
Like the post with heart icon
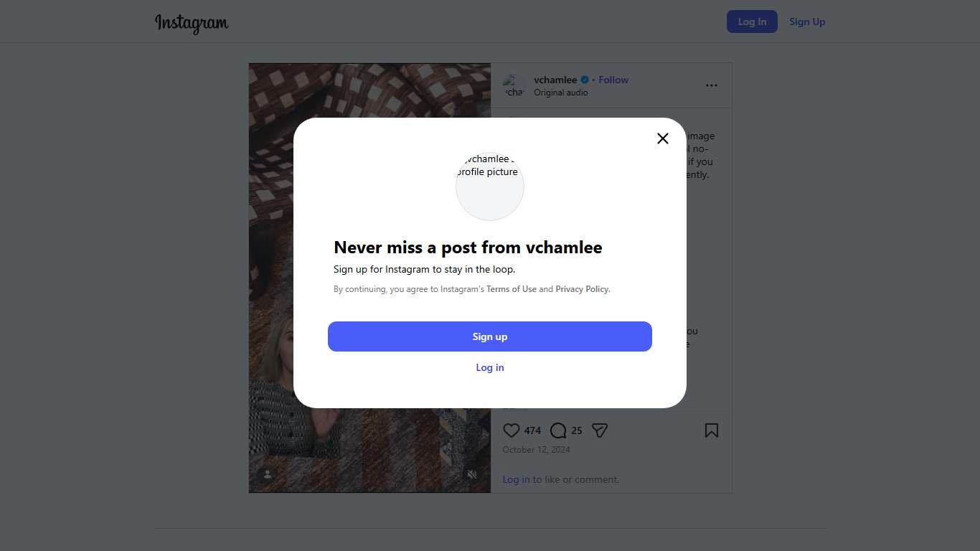click(x=511, y=430)
